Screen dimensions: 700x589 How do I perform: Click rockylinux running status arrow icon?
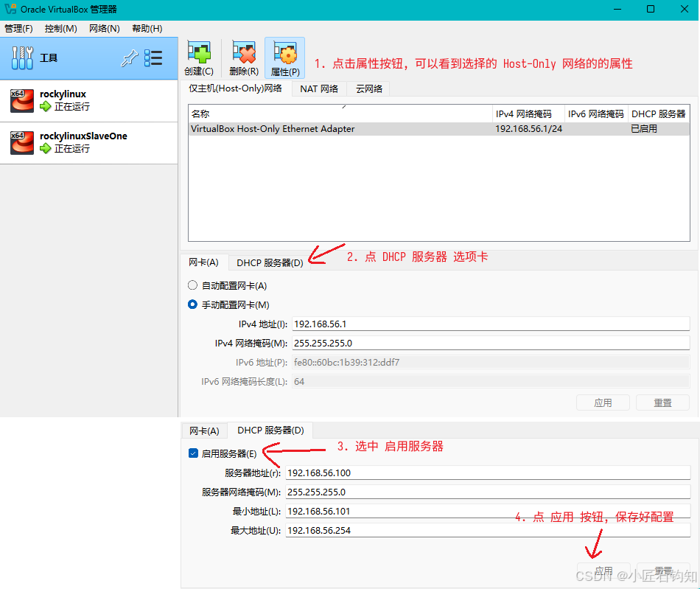45,106
